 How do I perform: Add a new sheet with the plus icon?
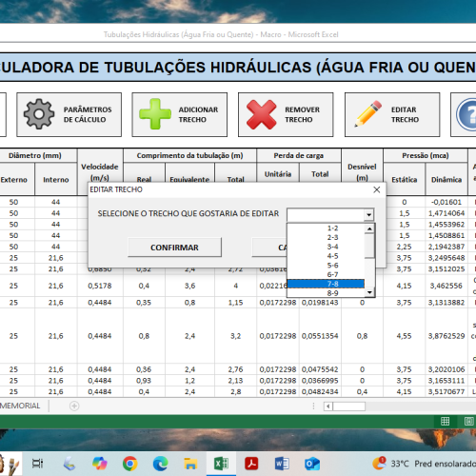[x=74, y=406]
